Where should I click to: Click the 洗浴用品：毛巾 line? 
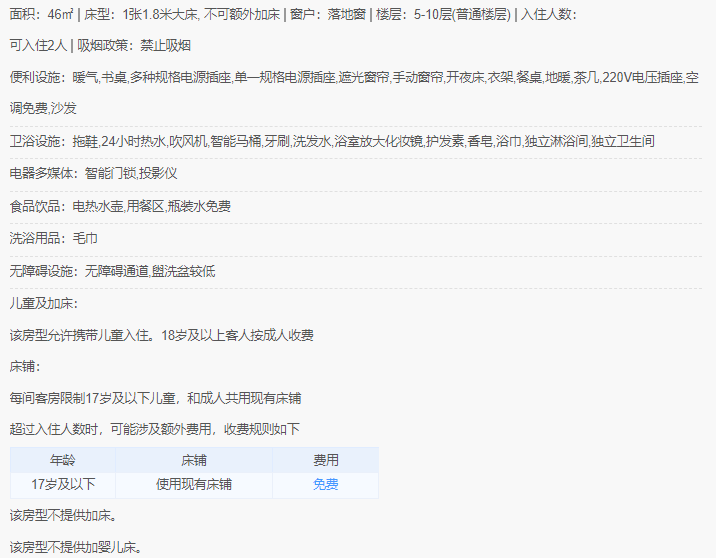coord(53,238)
